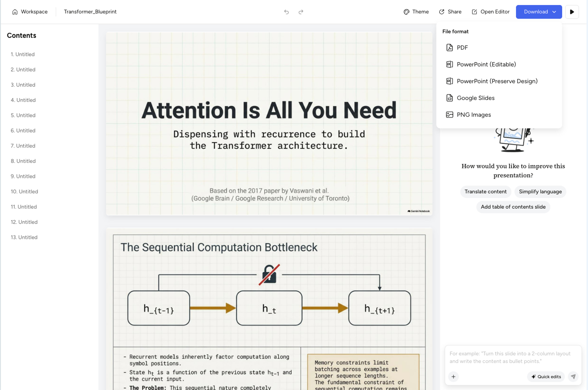The height and width of the screenshot is (390, 588).
Task: Go to '9. Untitled' in Contents
Action: pyautogui.click(x=23, y=176)
